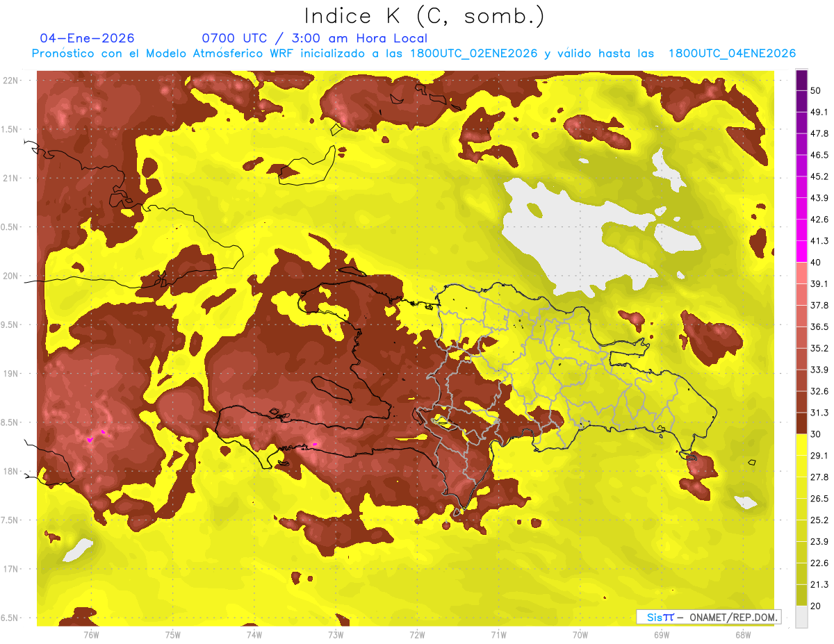Click the colorbar value '47.8'
834x644 pixels.
(819, 133)
